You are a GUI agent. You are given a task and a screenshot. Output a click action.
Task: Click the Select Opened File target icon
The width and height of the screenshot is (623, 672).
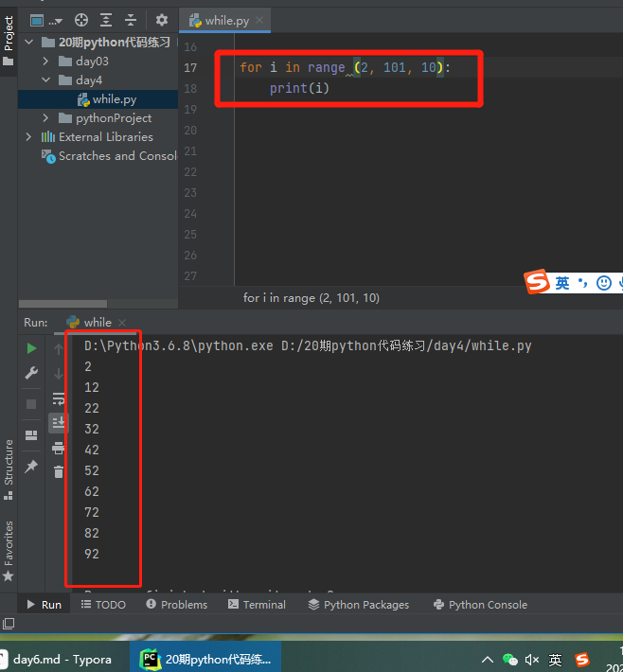pyautogui.click(x=81, y=20)
